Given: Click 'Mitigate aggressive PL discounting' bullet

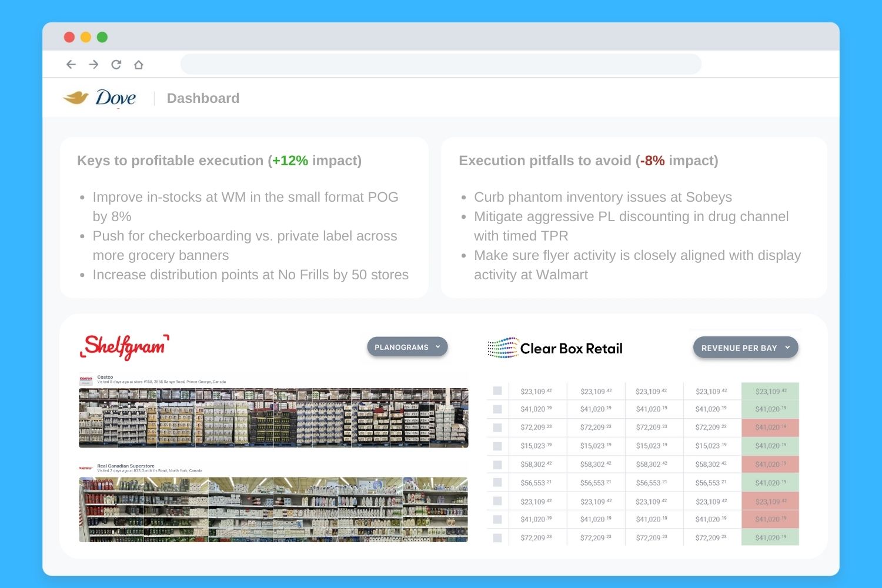Looking at the screenshot, I should pyautogui.click(x=632, y=226).
